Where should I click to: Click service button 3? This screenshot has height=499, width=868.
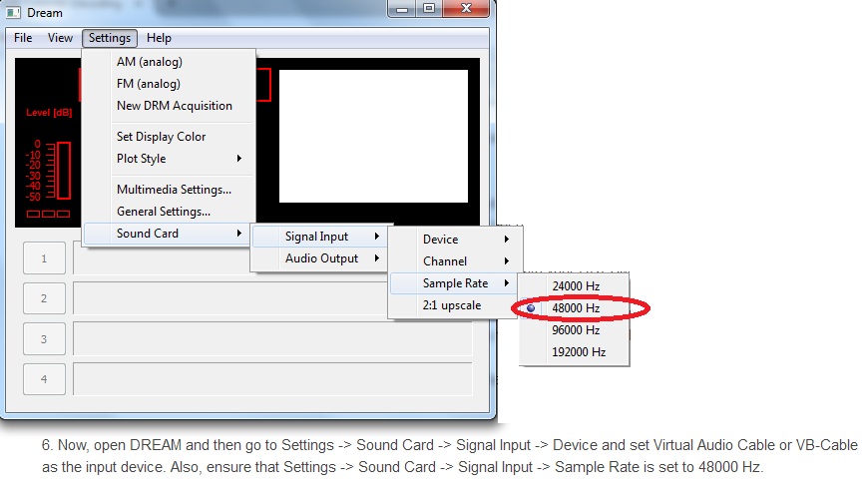[44, 339]
